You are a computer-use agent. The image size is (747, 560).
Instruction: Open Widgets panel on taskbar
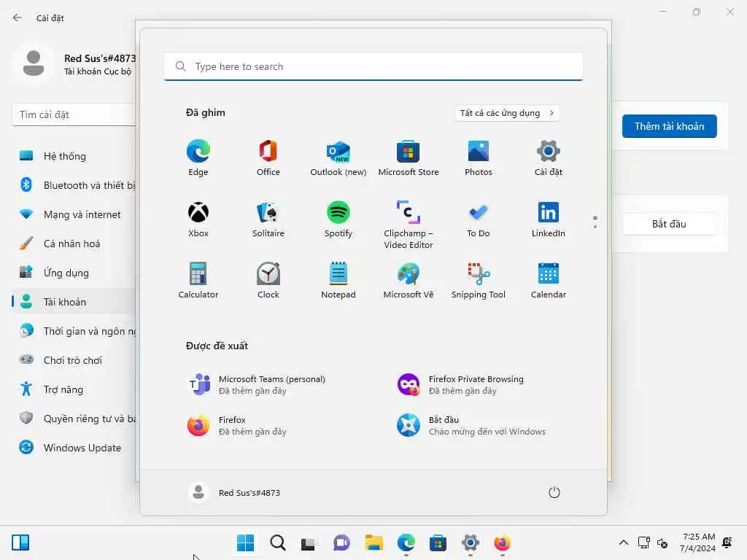(x=20, y=542)
